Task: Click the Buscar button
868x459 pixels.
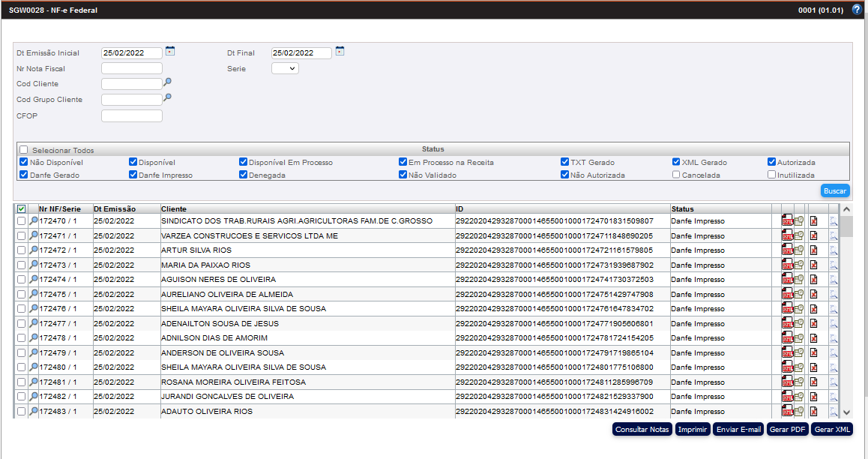Action: tap(835, 190)
